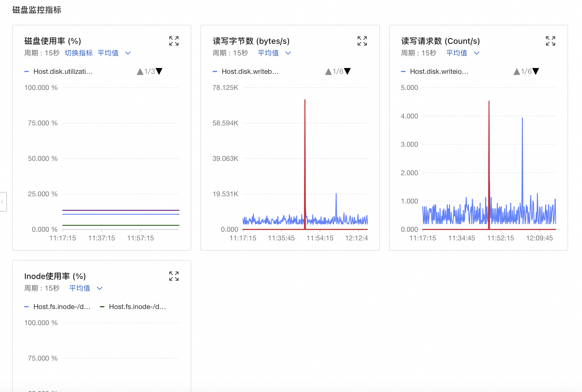Click the 切换指标 link

tap(79, 53)
